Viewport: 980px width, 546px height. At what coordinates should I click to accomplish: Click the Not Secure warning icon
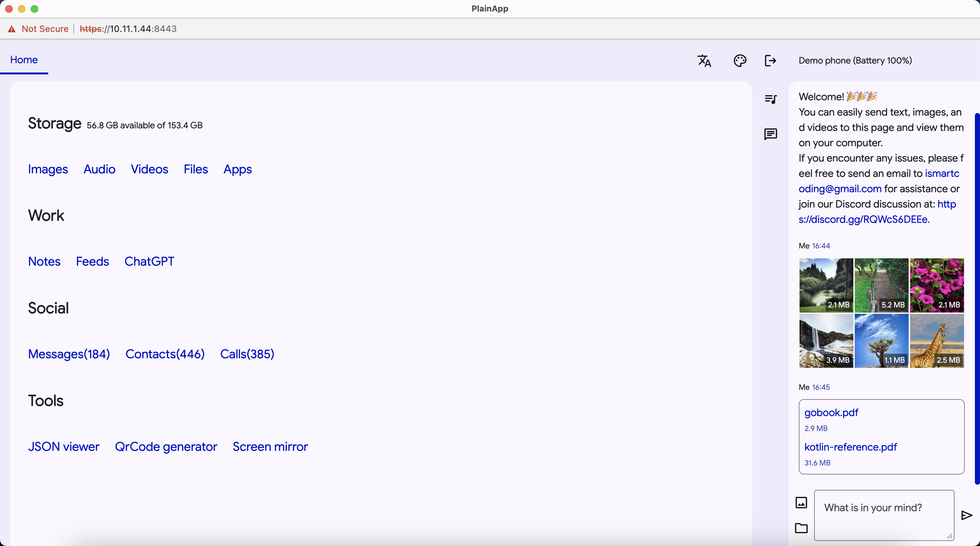pos(12,29)
